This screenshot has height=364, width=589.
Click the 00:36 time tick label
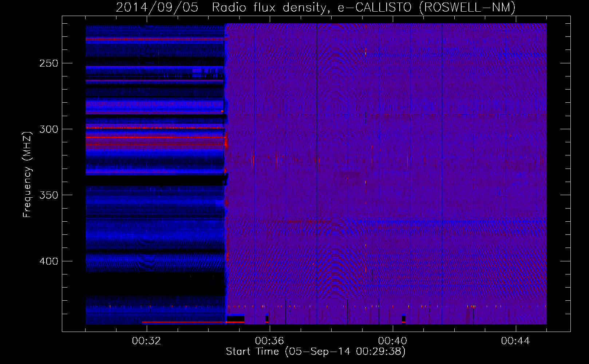[269, 341]
